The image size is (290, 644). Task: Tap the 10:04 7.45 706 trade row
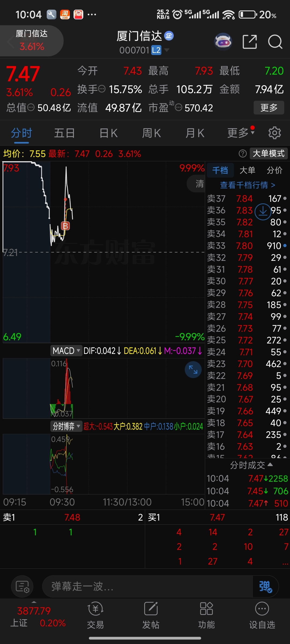coord(247,491)
